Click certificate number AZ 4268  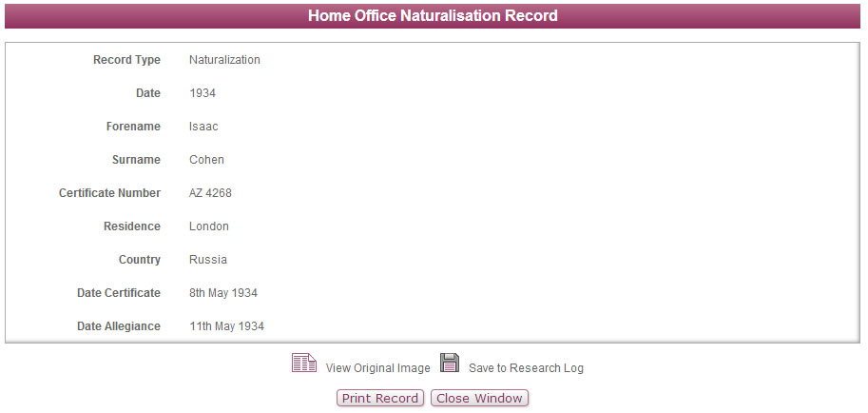click(210, 193)
